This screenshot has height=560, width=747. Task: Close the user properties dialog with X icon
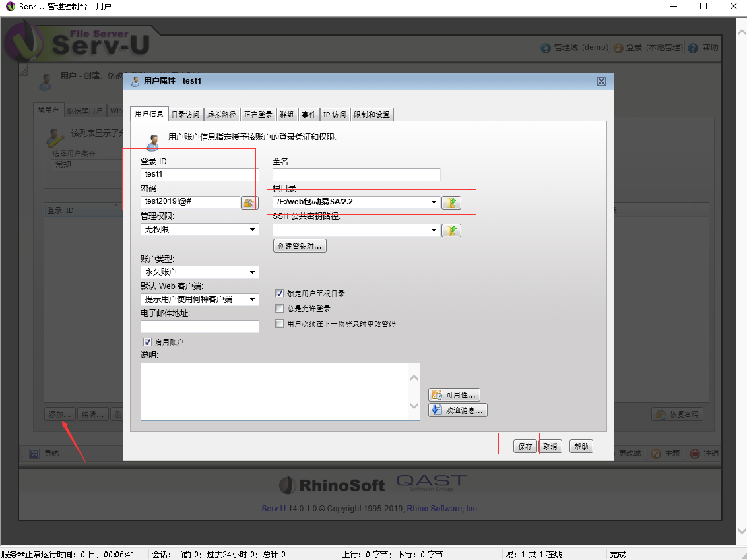tap(601, 81)
